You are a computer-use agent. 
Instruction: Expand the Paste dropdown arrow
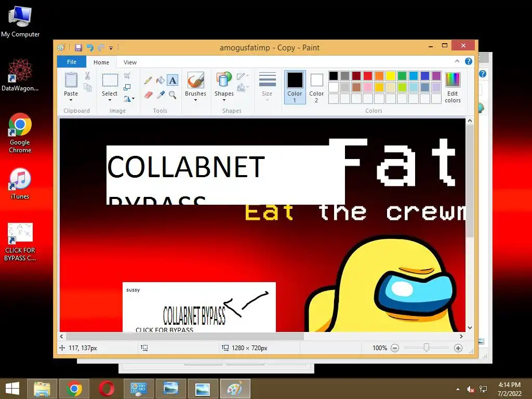71,100
